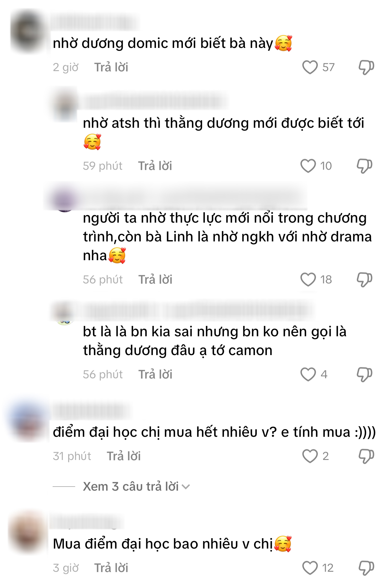
Task: Like the 'điểm đại học chị mua' comment
Action: tap(310, 456)
